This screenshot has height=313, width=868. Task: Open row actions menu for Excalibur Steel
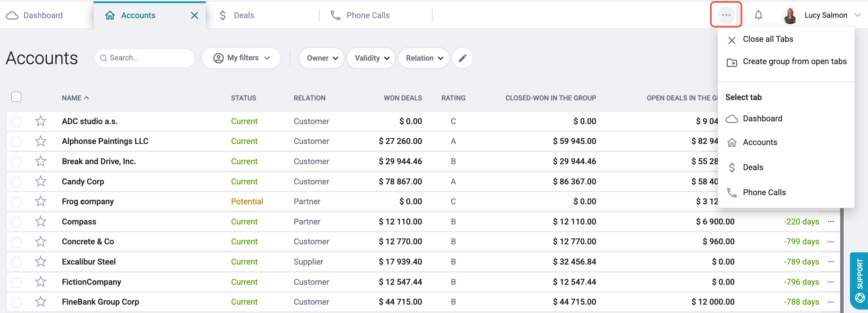831,262
